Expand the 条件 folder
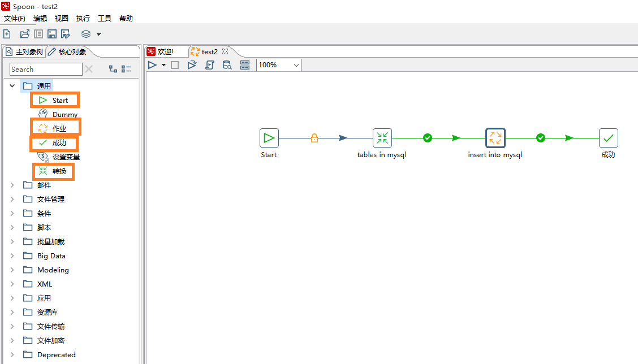 tap(12, 214)
